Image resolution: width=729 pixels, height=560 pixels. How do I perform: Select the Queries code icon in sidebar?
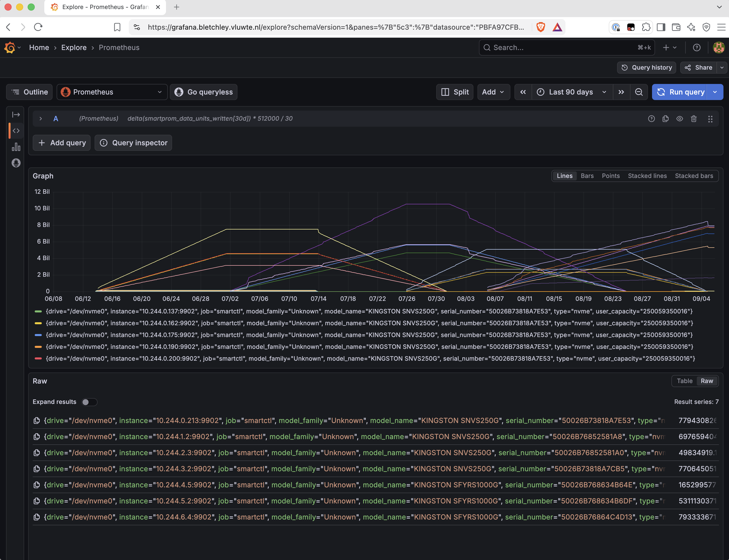tap(16, 131)
